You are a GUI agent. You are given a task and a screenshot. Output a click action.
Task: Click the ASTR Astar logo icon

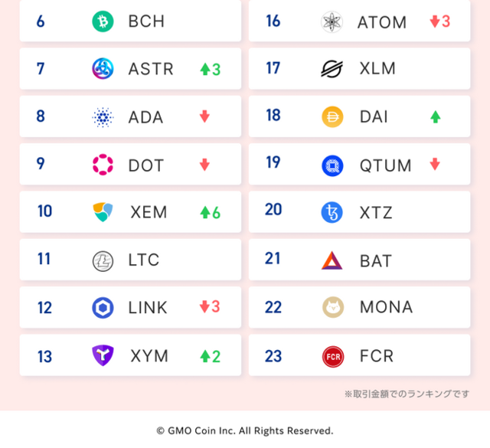pos(103,68)
